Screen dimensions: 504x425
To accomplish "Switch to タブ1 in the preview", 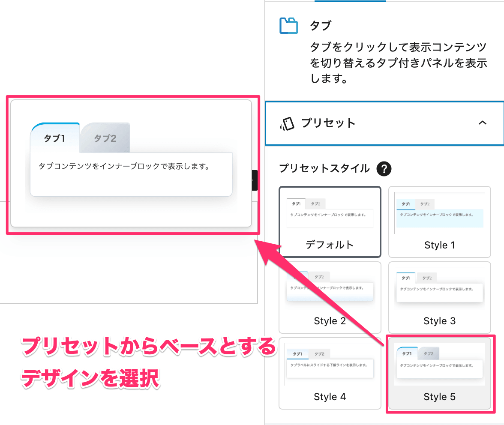I will [x=55, y=138].
